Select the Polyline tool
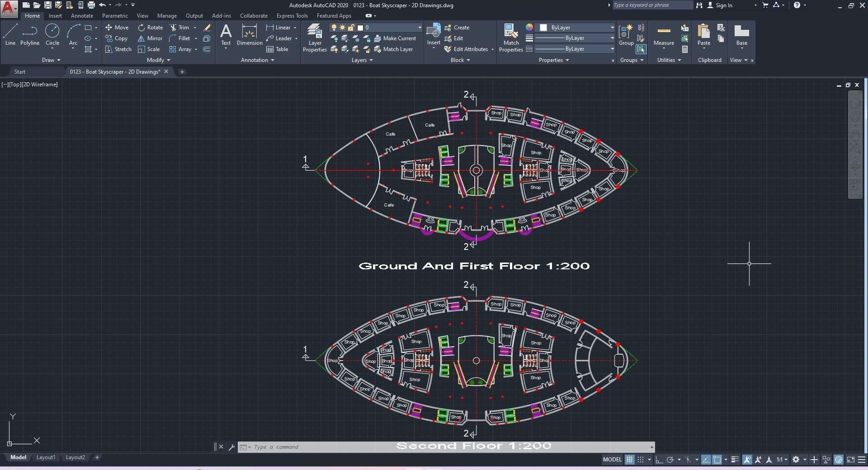The image size is (868, 470). click(30, 35)
